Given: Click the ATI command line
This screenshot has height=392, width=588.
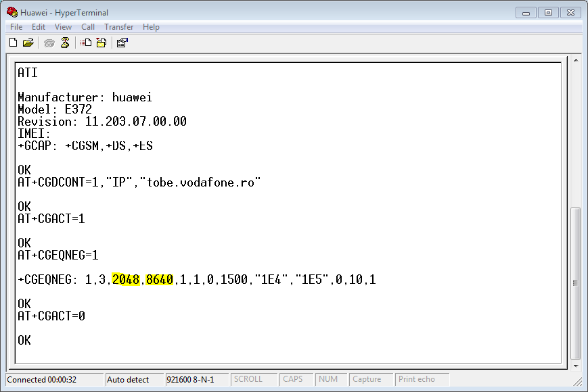Looking at the screenshot, I should (28, 73).
